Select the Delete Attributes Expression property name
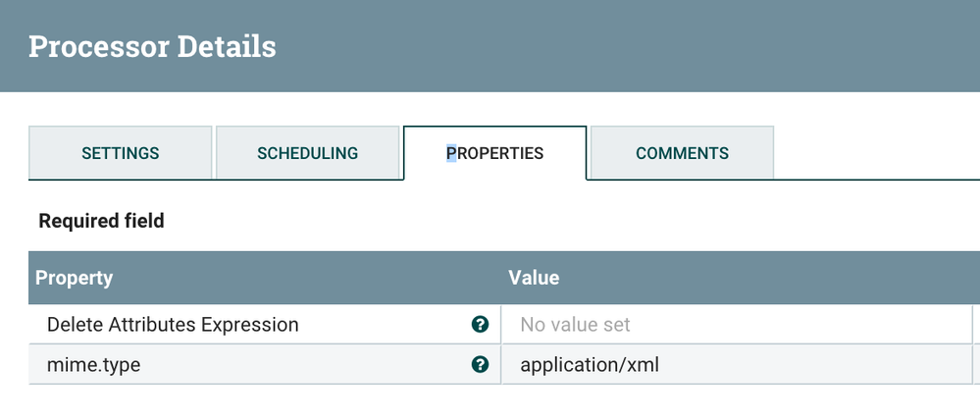Screen dimensions: 980x420 tap(173, 324)
